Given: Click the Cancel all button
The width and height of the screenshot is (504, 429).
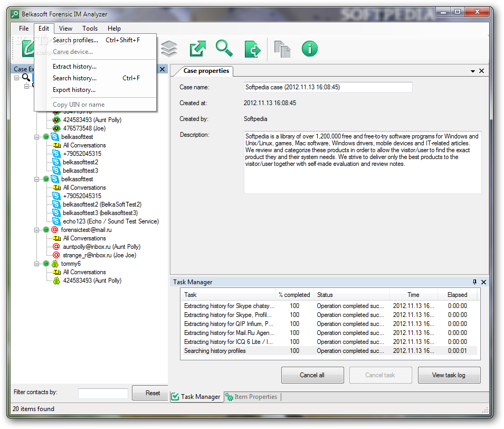Looking at the screenshot, I should pos(312,375).
